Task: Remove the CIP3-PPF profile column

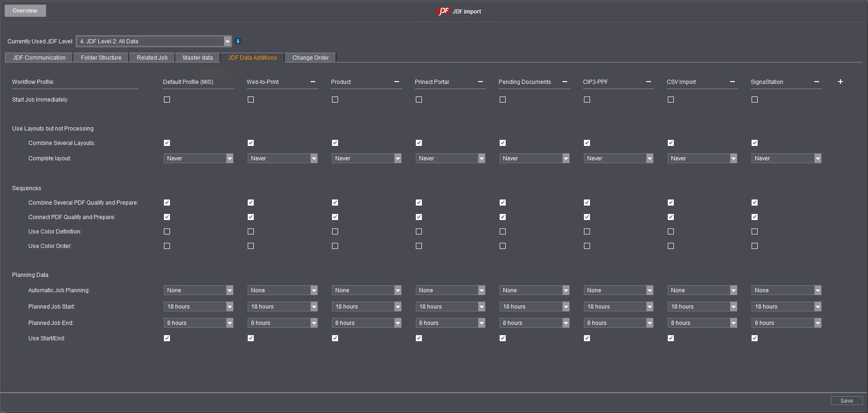Action: (x=649, y=82)
